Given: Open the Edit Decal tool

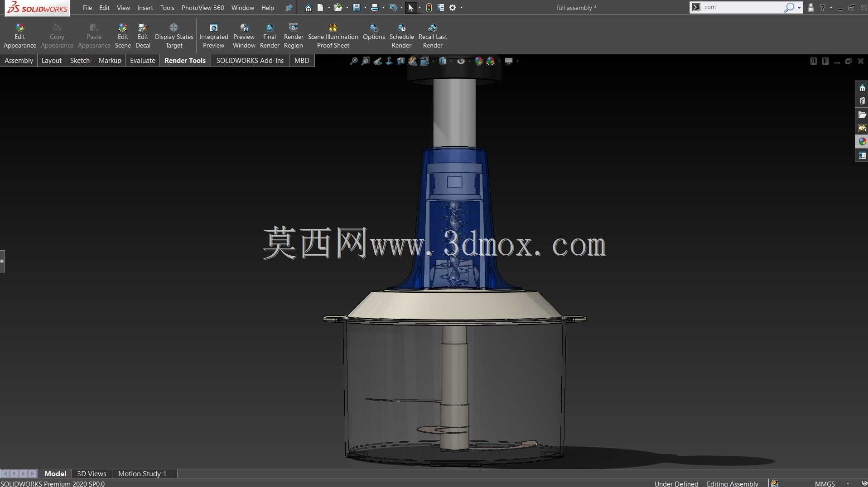Looking at the screenshot, I should tap(143, 36).
